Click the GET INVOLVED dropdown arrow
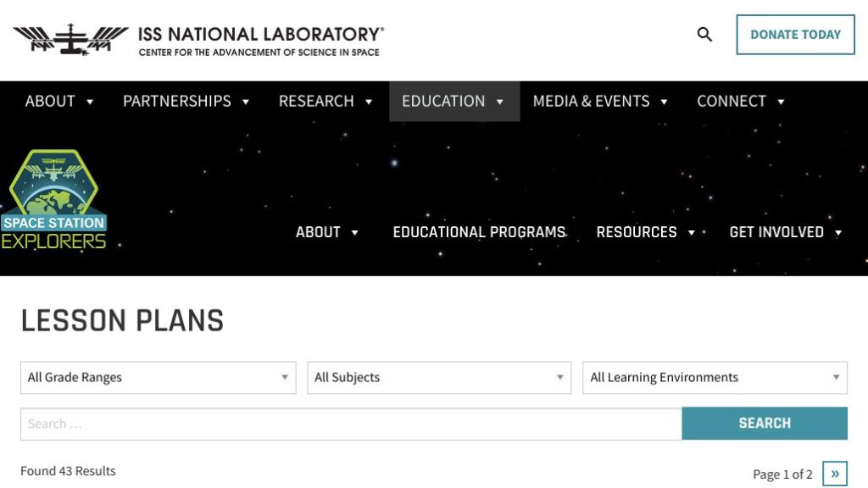 (837, 232)
